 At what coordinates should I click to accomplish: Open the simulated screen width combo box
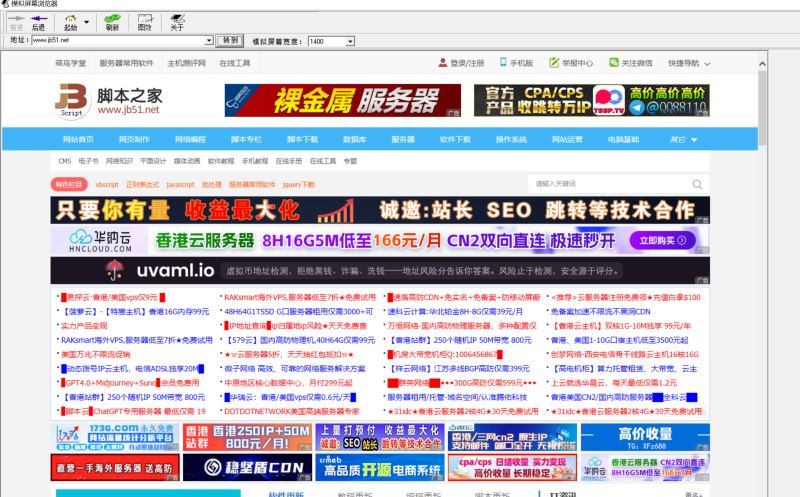[331, 41]
